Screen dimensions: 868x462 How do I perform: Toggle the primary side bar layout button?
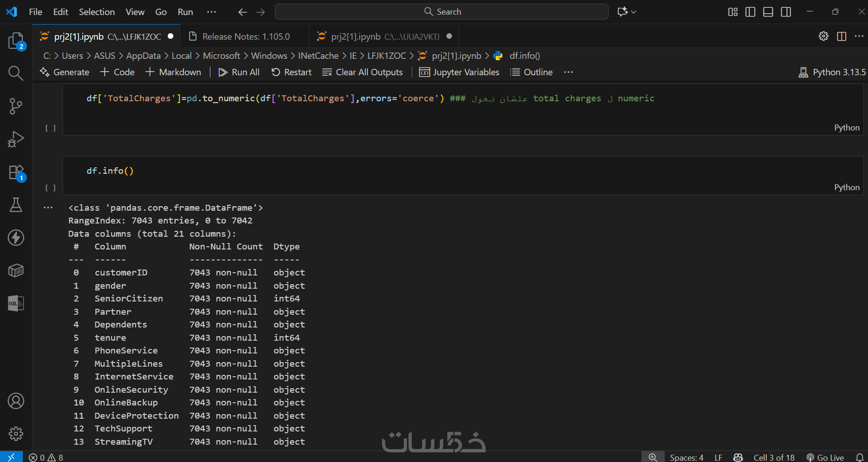point(750,12)
